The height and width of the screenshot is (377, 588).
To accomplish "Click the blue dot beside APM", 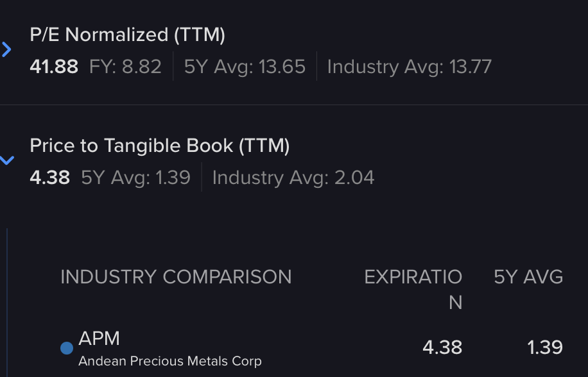I will coord(66,348).
